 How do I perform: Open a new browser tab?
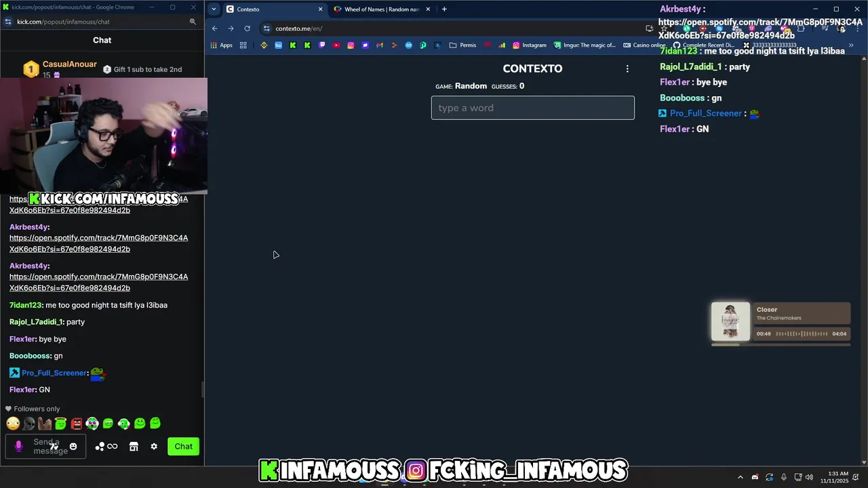[x=444, y=9]
